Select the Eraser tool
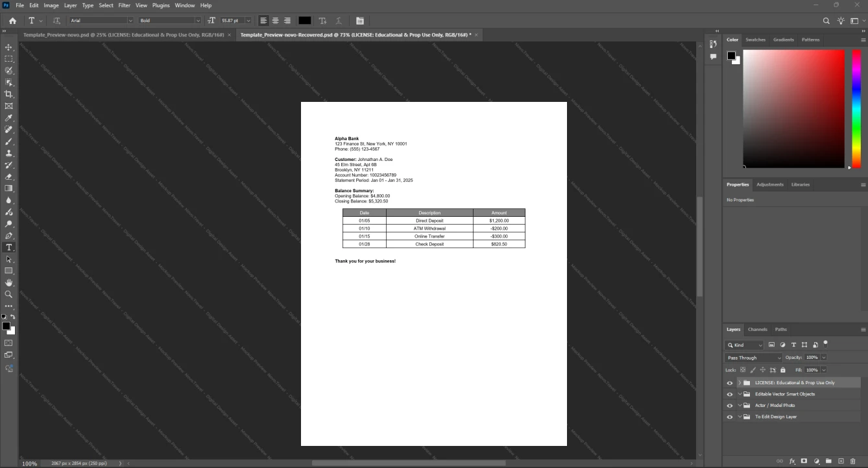The width and height of the screenshot is (868, 468). click(8, 177)
